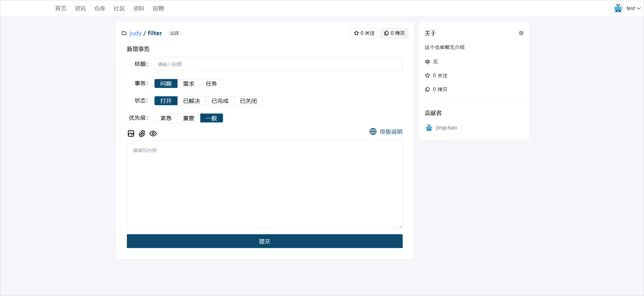644x296 pixels.
Task: Toggle the eye preview icon
Action: 153,134
